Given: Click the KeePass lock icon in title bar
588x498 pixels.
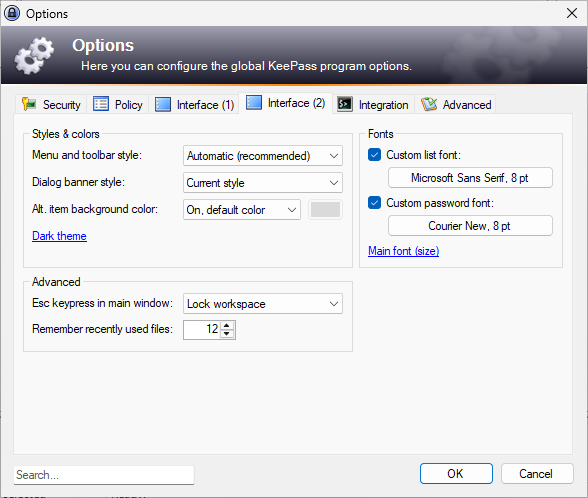Looking at the screenshot, I should point(12,14).
